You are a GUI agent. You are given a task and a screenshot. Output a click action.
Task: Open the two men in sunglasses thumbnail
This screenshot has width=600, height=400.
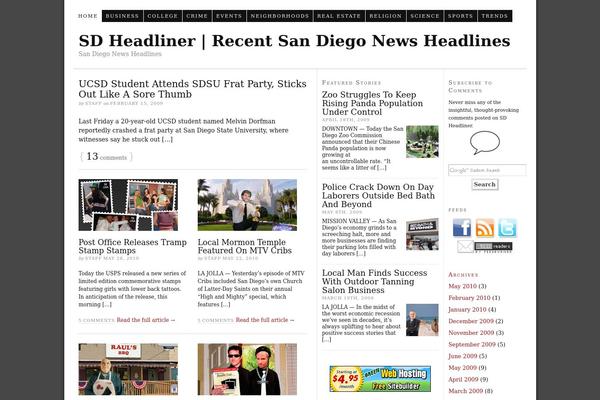coord(247,369)
